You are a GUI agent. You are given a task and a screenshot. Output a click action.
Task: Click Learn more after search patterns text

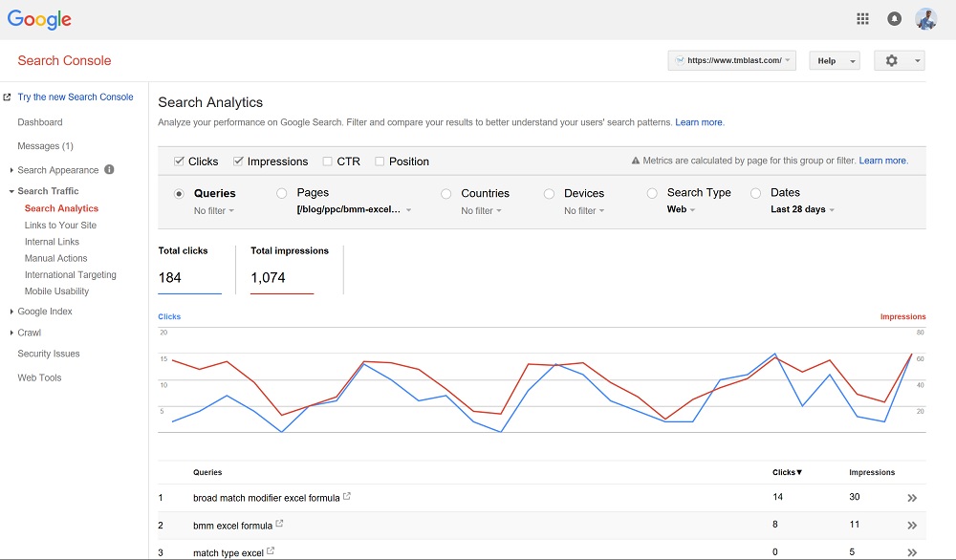click(x=699, y=122)
